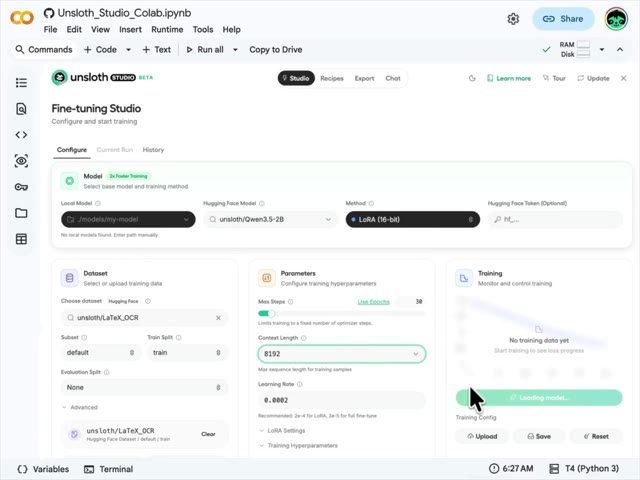The width and height of the screenshot is (640, 480).
Task: Expand the LoRA Settings section
Action: tap(282, 431)
